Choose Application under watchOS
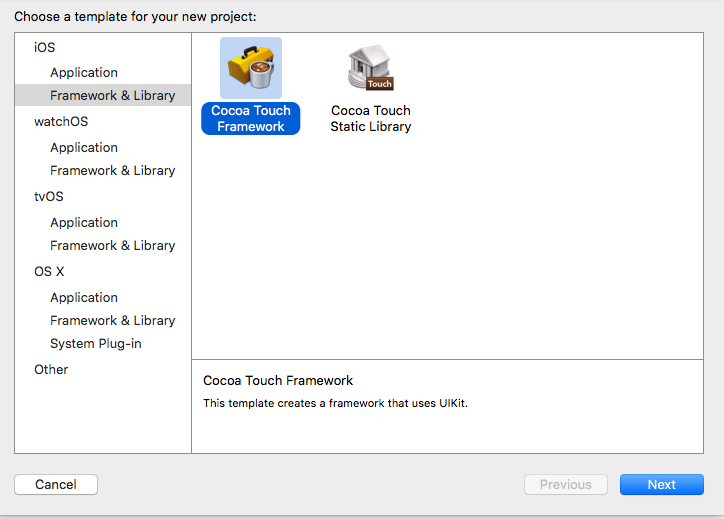724x519 pixels. 84,147
